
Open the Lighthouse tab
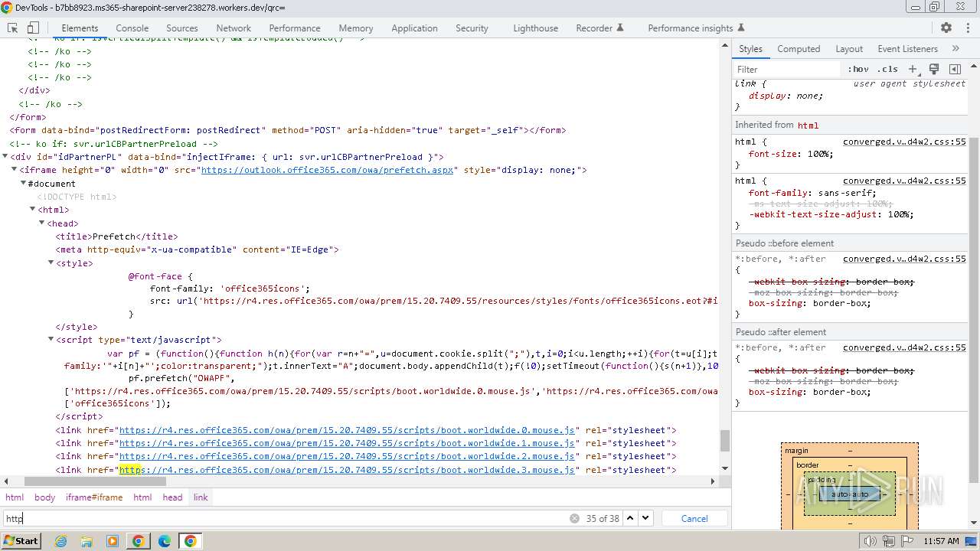[535, 28]
